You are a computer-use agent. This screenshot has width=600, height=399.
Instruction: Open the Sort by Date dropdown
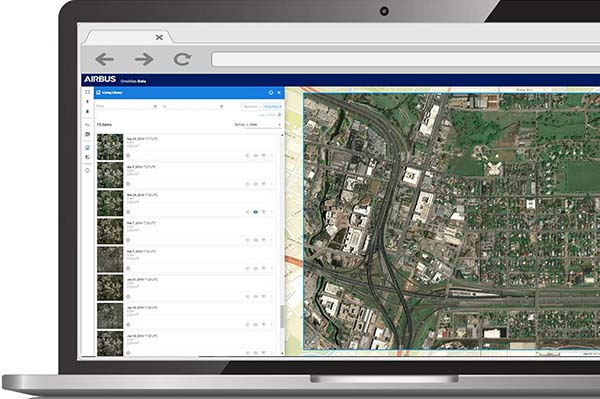point(258,125)
